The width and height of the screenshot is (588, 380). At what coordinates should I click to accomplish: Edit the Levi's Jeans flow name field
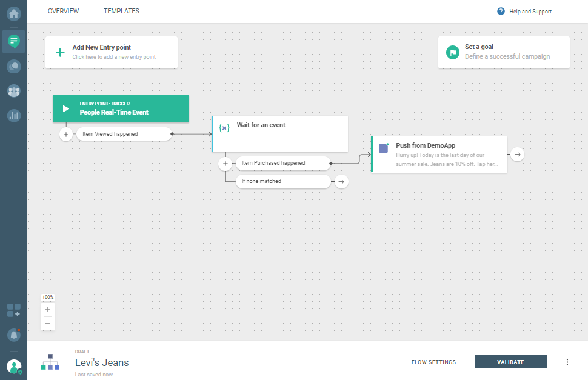[131, 362]
